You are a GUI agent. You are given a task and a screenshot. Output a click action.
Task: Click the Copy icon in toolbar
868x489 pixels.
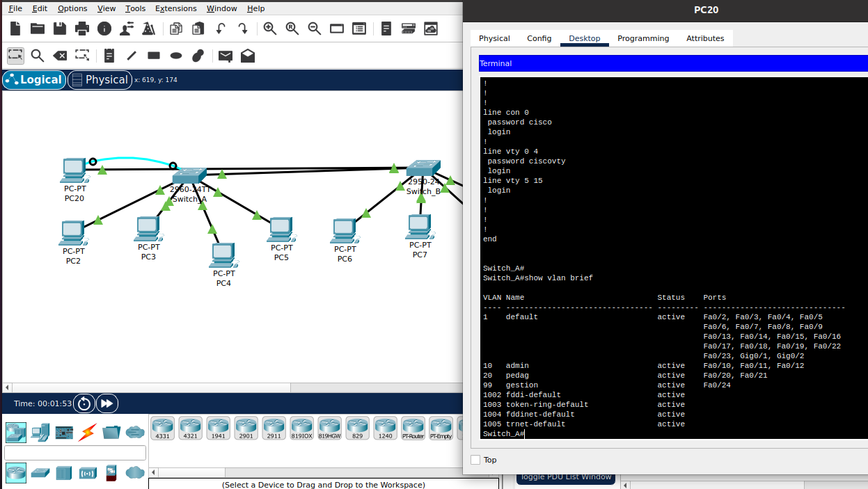(x=176, y=29)
